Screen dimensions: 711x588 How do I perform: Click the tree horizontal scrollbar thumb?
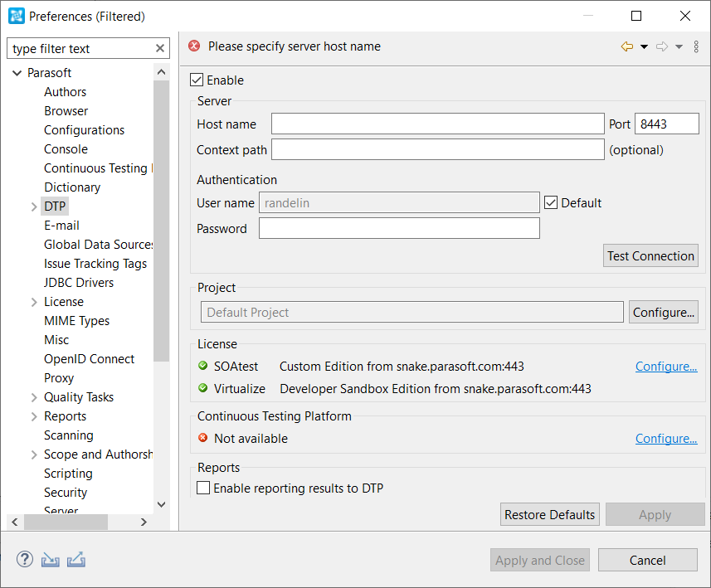pyautogui.click(x=66, y=522)
